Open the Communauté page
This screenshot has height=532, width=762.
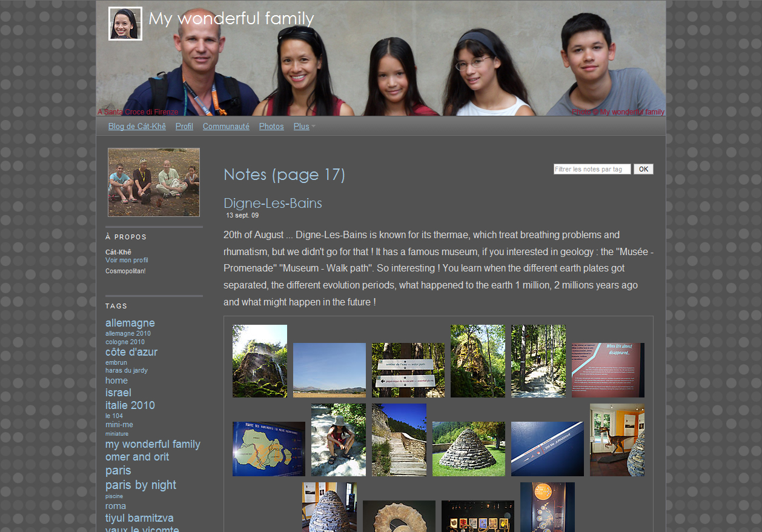click(x=226, y=127)
